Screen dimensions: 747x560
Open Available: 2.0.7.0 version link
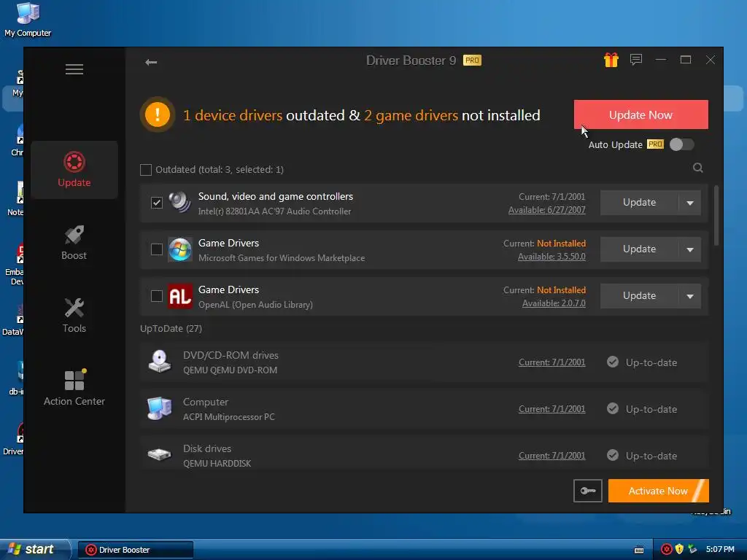554,303
